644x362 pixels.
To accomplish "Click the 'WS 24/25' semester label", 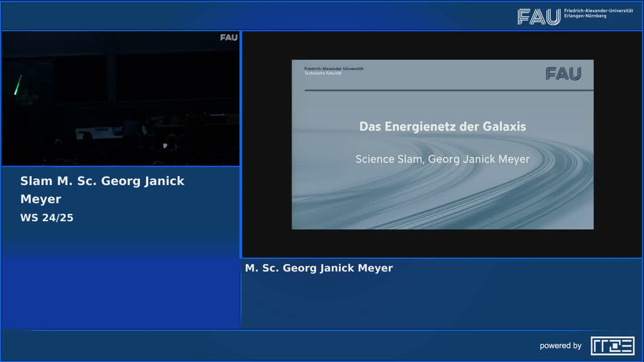I will 47,218.
